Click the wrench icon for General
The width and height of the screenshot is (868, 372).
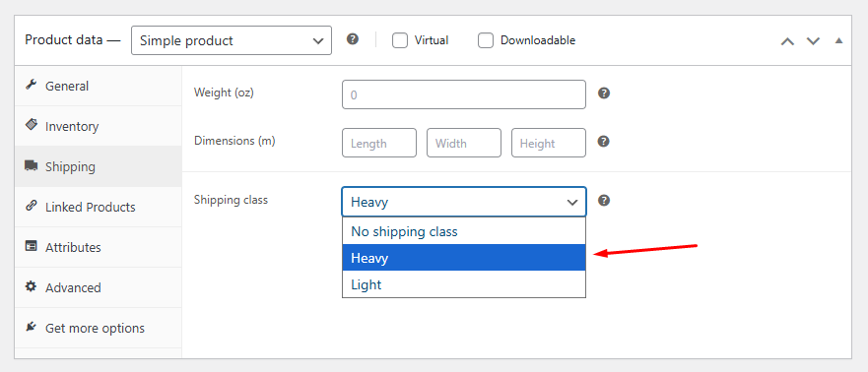(32, 85)
